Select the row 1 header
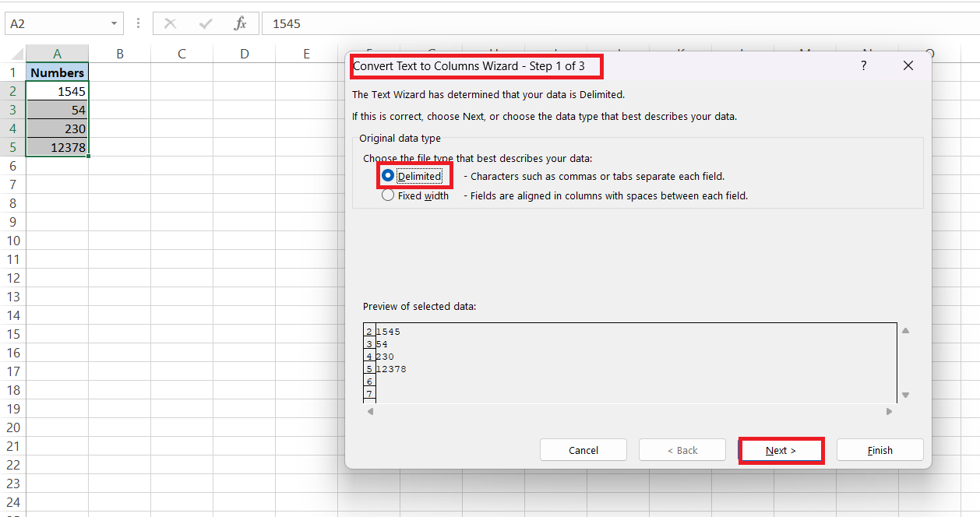 tap(12, 72)
